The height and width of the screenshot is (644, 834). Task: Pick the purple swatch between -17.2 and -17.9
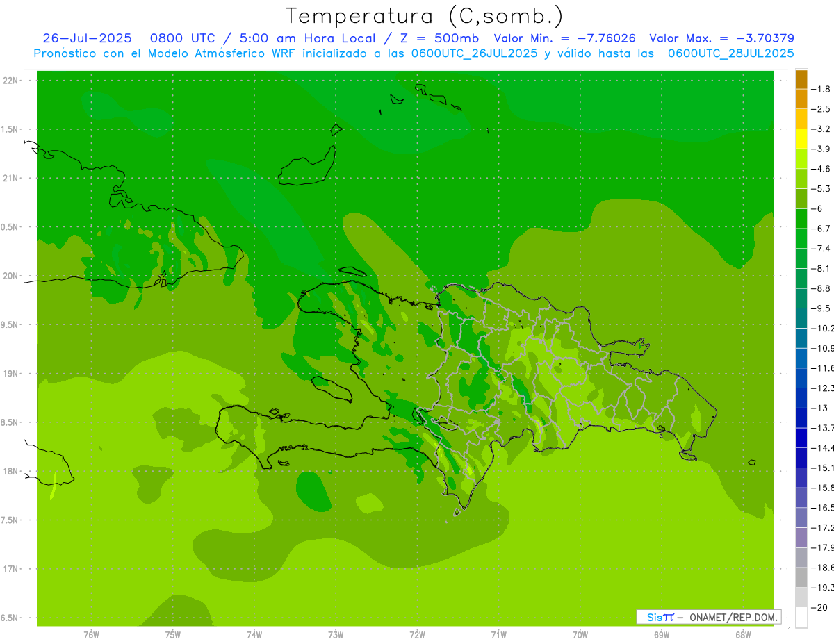(x=801, y=538)
